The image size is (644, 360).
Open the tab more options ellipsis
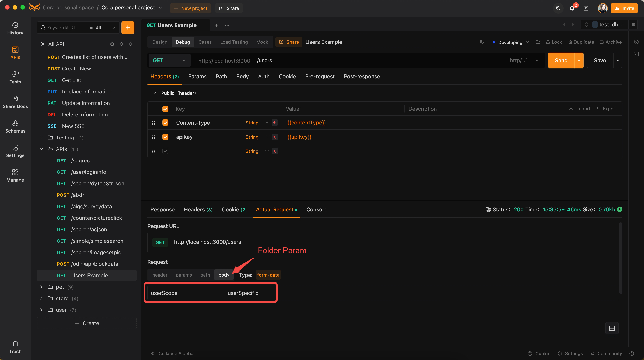pyautogui.click(x=227, y=25)
